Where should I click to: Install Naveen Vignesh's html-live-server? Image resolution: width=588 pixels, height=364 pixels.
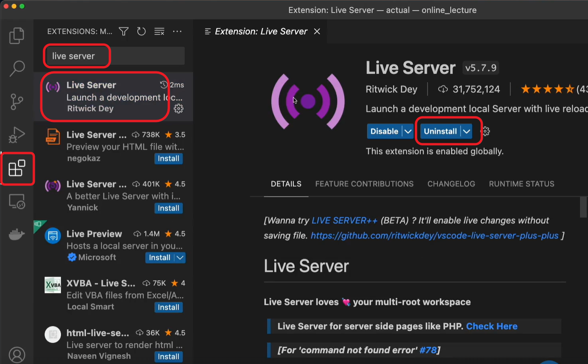pyautogui.click(x=168, y=357)
